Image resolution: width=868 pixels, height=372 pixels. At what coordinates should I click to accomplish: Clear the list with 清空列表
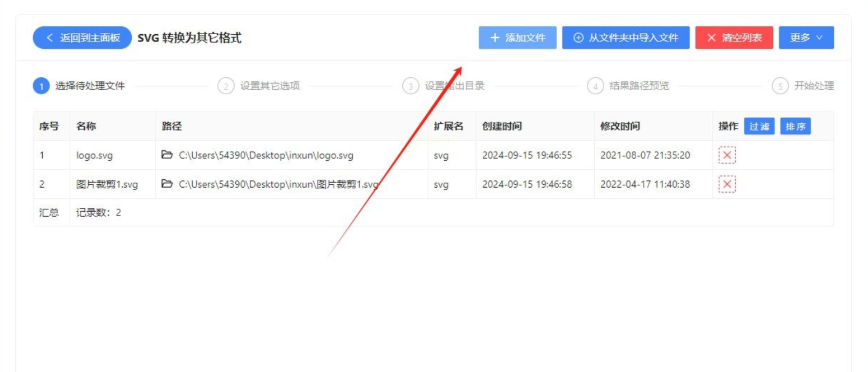[734, 38]
